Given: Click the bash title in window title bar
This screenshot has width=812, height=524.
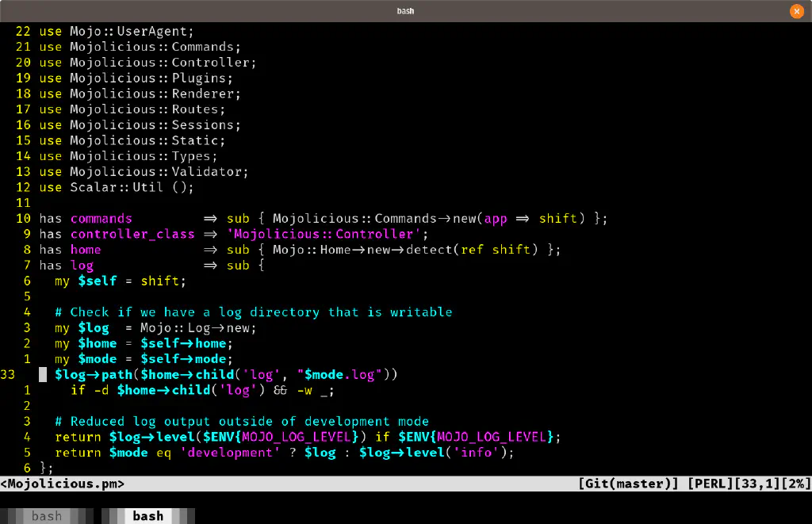Looking at the screenshot, I should click(405, 11).
